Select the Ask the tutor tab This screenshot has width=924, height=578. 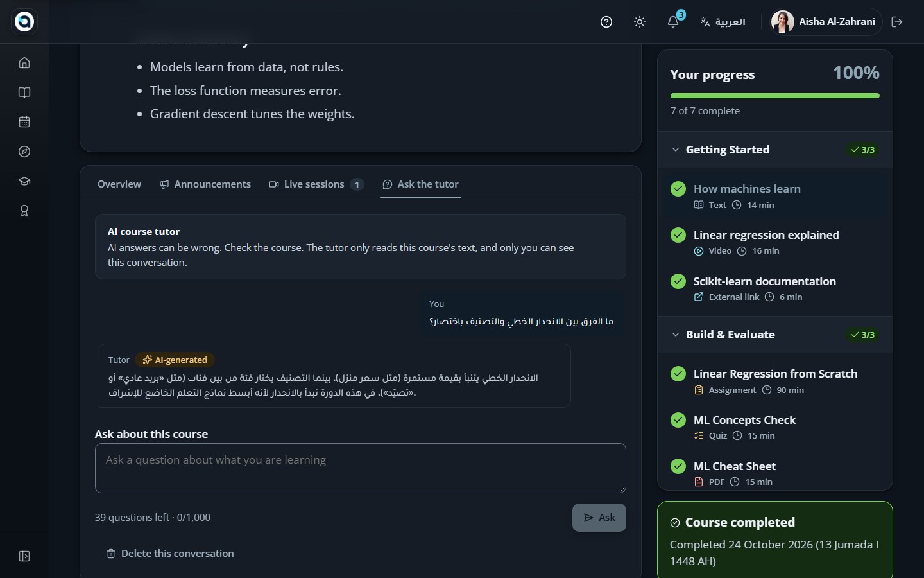421,184
